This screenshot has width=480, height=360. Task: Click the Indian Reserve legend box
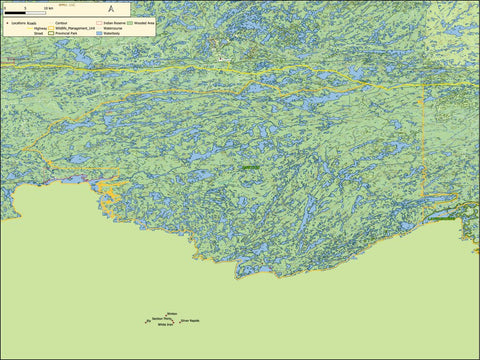coord(99,23)
